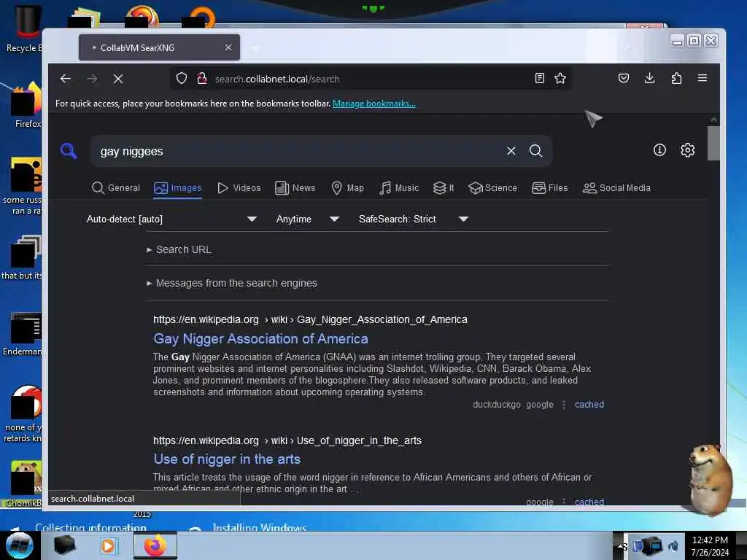Open the SafeSearch: Strict dropdown

tap(413, 219)
